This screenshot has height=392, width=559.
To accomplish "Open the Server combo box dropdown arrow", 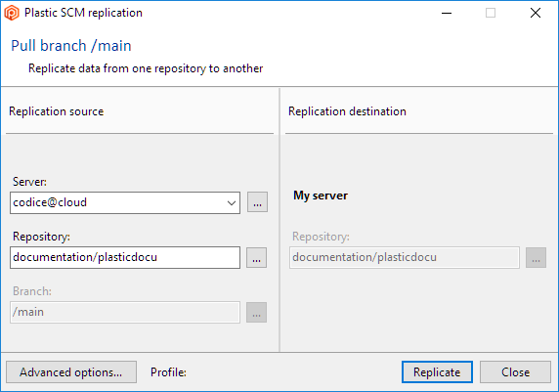I will (x=232, y=203).
